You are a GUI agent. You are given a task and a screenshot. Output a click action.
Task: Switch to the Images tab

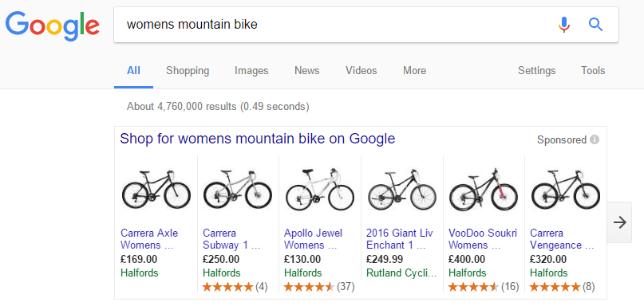pyautogui.click(x=251, y=71)
